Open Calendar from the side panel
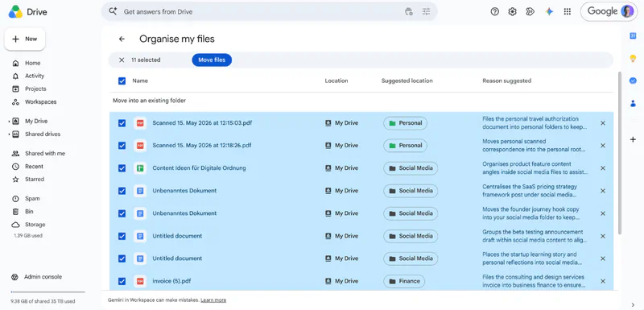The height and width of the screenshot is (310, 644). tap(633, 36)
